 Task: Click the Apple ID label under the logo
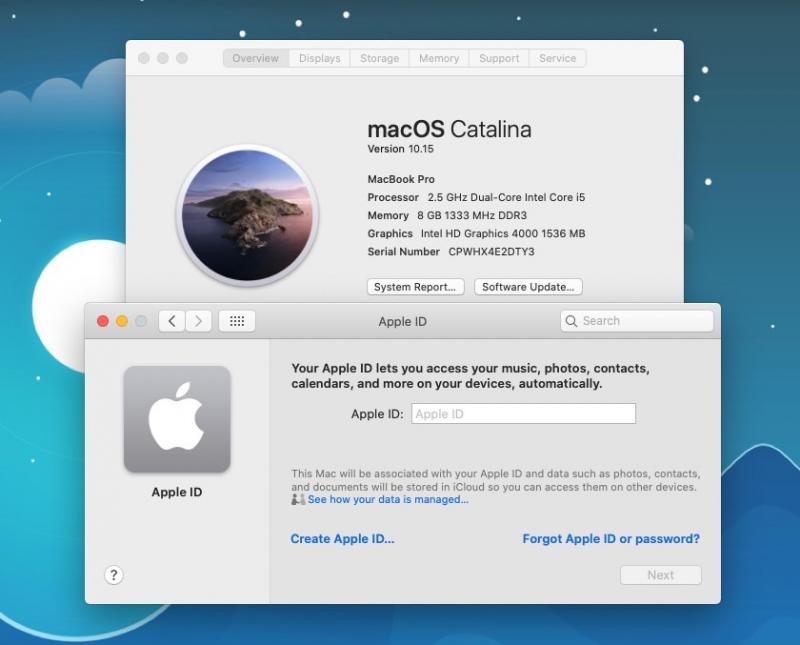click(x=177, y=492)
